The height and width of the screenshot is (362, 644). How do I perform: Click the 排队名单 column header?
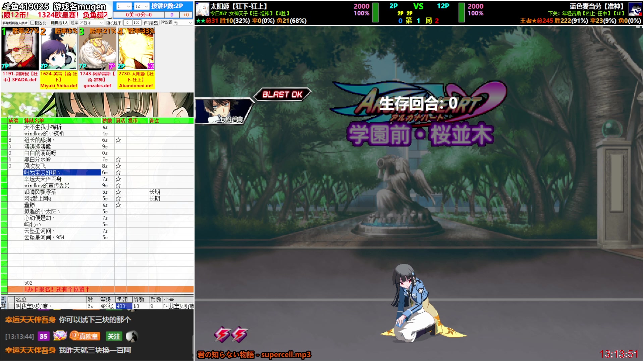62,121
